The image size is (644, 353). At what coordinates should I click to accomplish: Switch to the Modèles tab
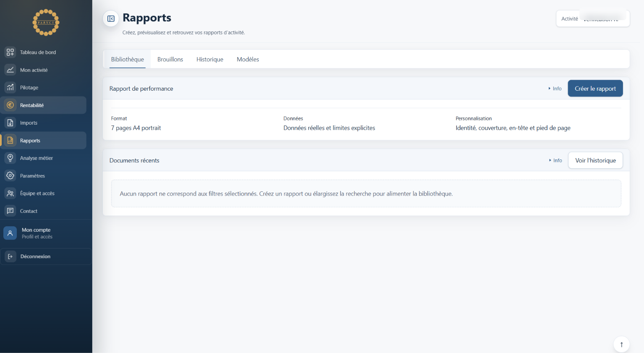[248, 59]
